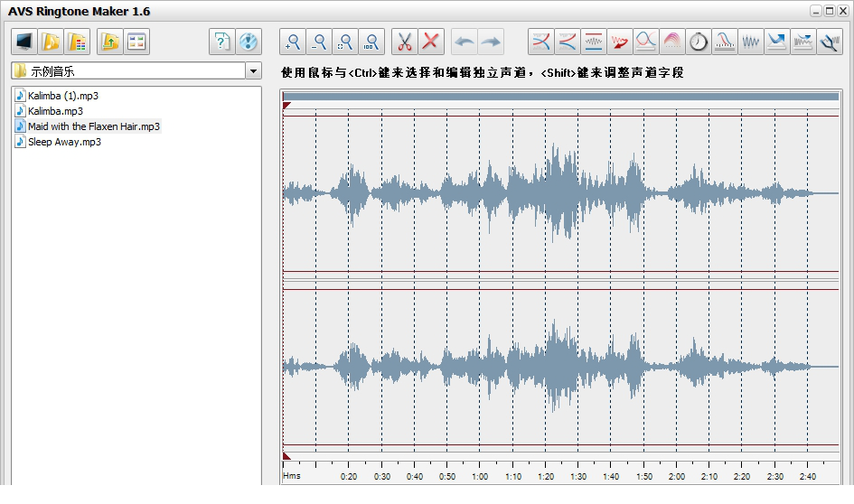
Task: Click the red start marker triangle at the top
Action: pos(286,105)
